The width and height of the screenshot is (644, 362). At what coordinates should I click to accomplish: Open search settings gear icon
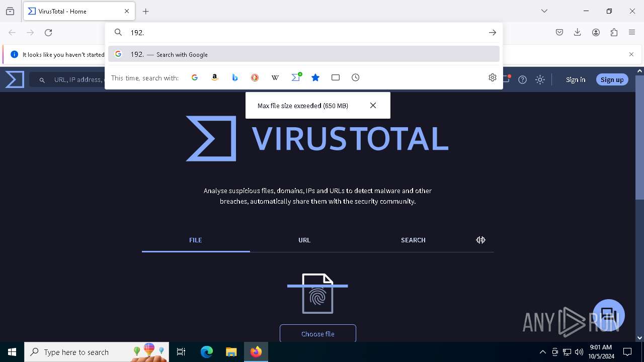[493, 77]
